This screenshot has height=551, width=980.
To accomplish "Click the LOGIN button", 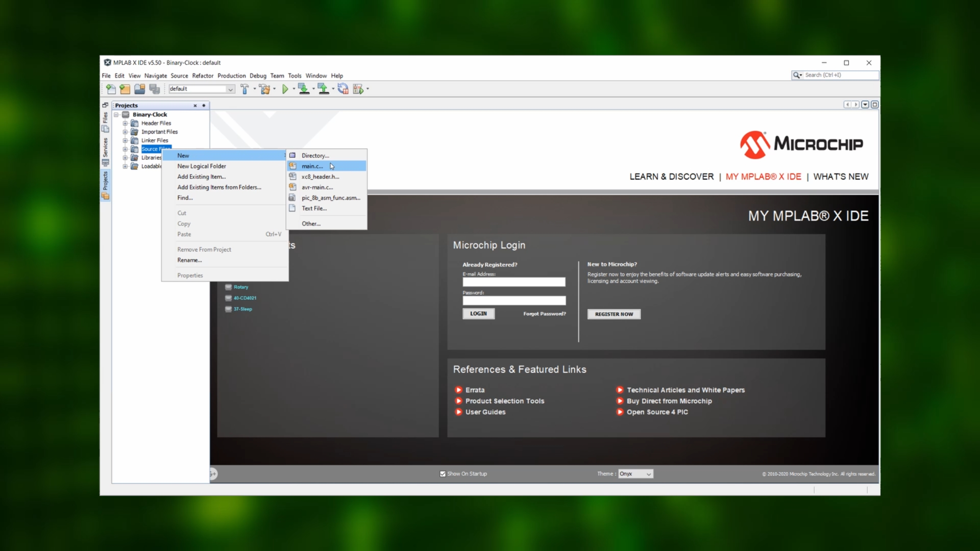I will 479,314.
